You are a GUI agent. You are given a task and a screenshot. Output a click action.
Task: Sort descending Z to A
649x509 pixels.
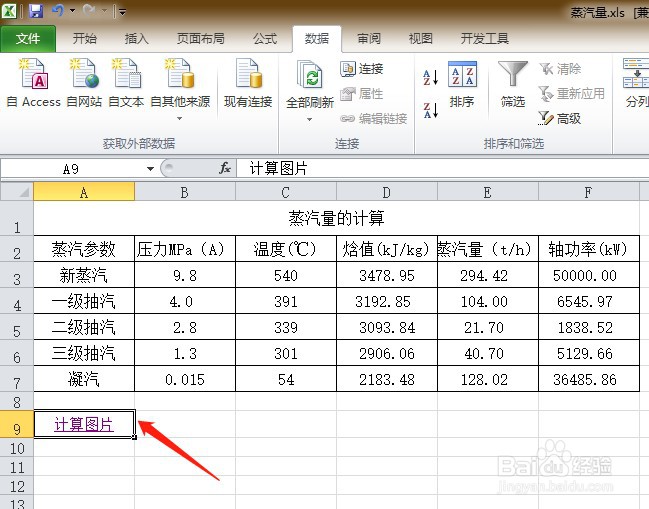pyautogui.click(x=430, y=110)
